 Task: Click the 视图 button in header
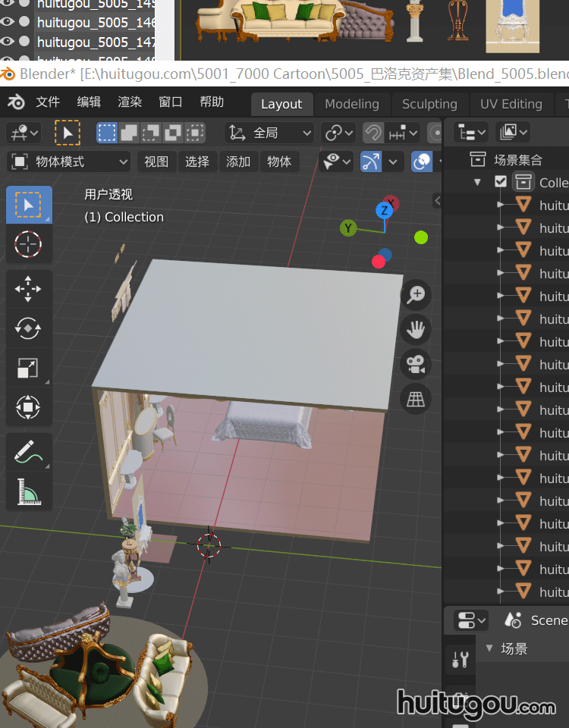pos(156,162)
